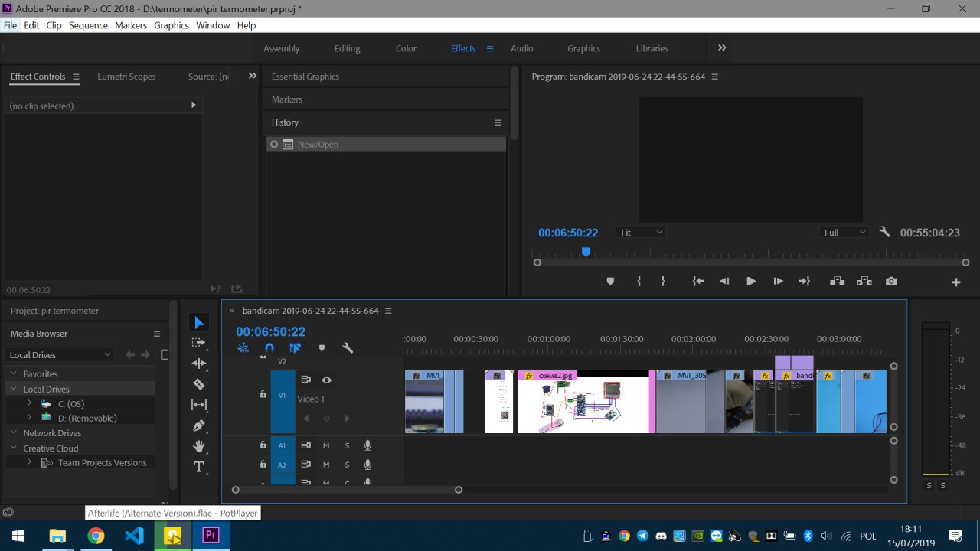Go to Out point
Screen dimensions: 980x551
pos(804,282)
